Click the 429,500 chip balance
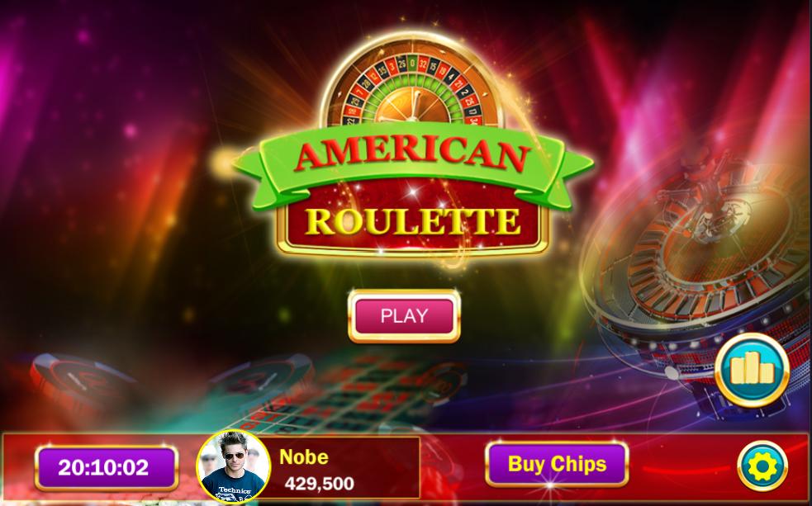 319,484
